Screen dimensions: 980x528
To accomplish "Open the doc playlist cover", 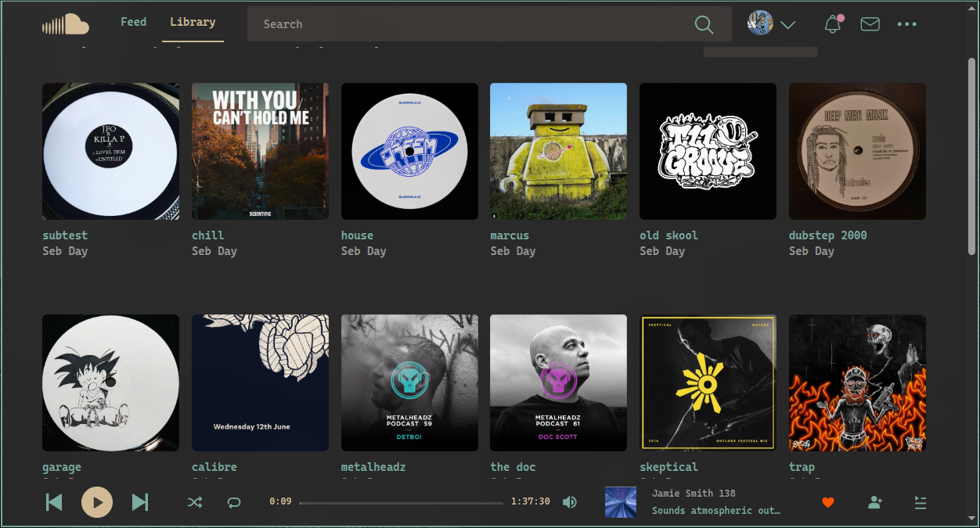I will [559, 383].
